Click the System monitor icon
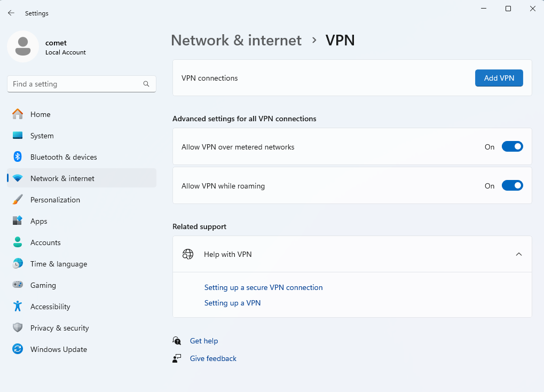The width and height of the screenshot is (544, 392). [18, 136]
